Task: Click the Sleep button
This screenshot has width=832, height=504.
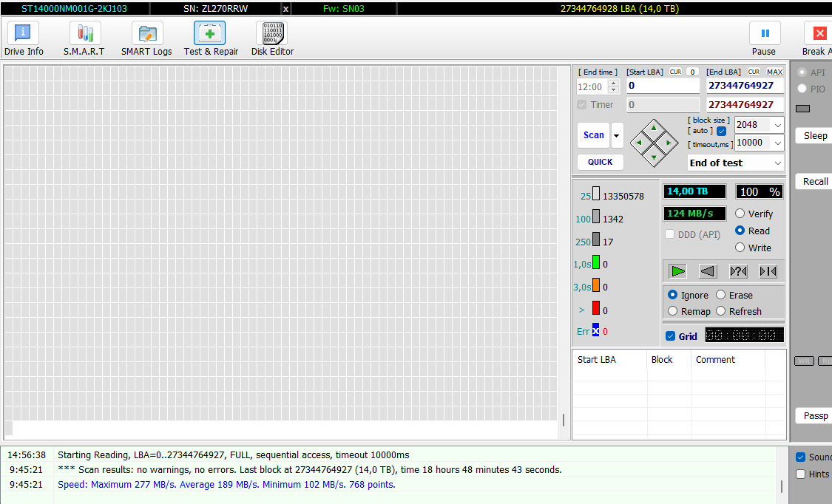Action: coord(814,136)
